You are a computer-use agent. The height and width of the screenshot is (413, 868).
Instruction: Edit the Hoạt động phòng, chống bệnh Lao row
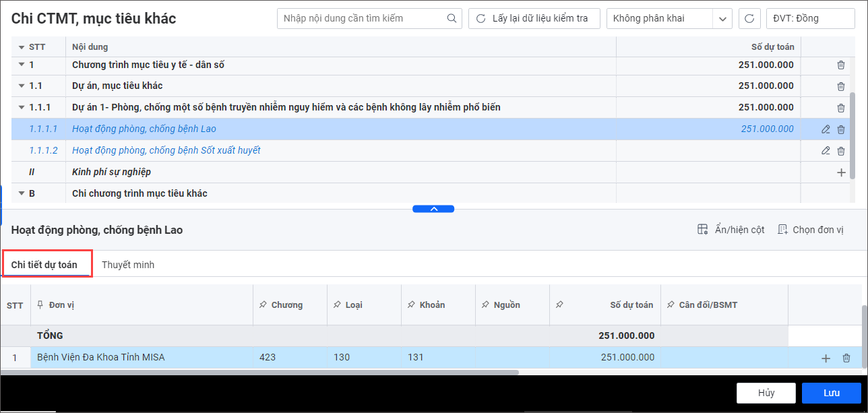pos(826,129)
